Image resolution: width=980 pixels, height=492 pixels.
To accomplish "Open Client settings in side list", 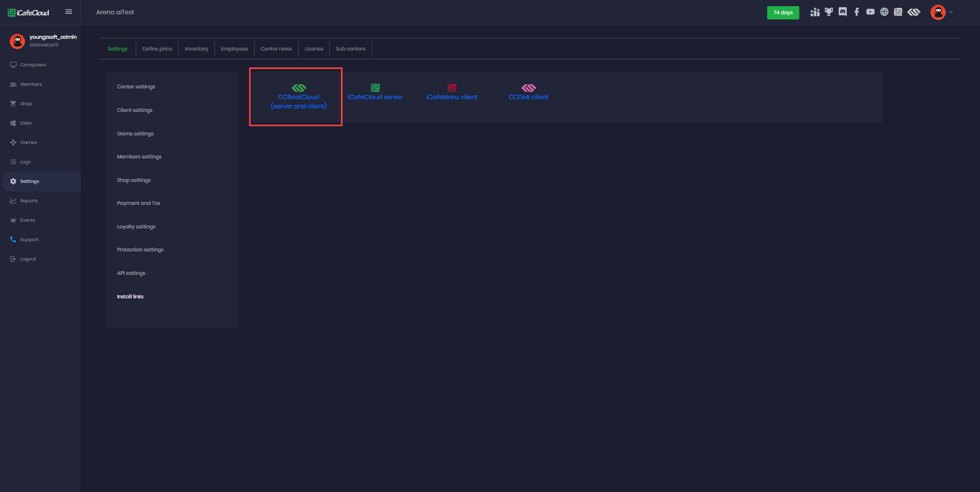I will [x=135, y=110].
